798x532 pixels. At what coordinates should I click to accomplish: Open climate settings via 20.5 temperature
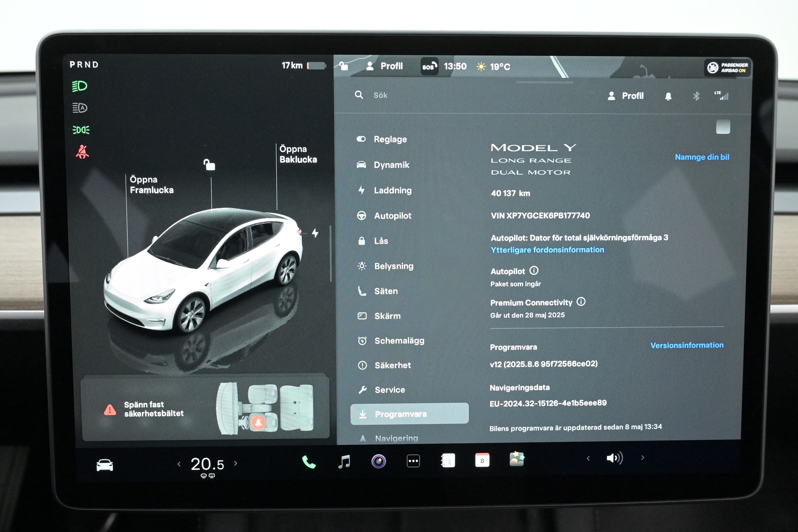coord(207,464)
